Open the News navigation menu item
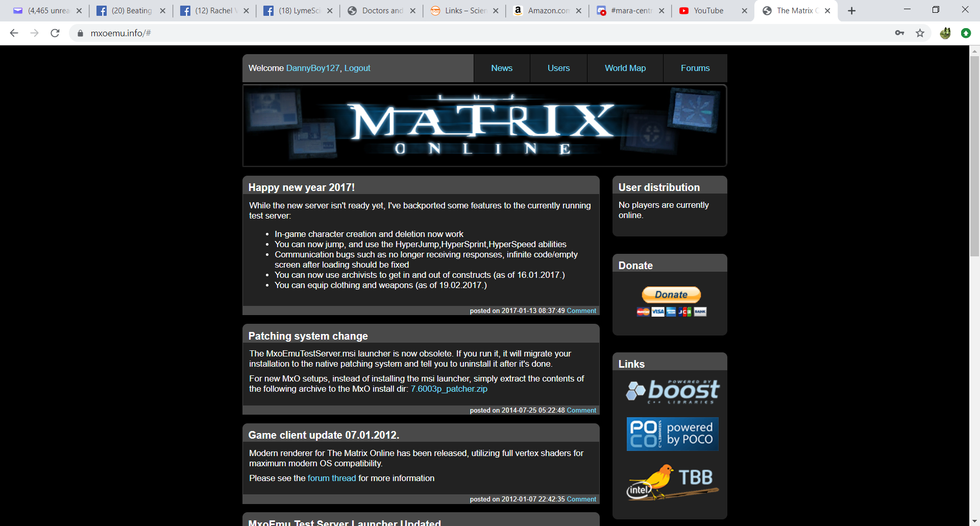Screen dimensions: 980x526 (x=501, y=68)
